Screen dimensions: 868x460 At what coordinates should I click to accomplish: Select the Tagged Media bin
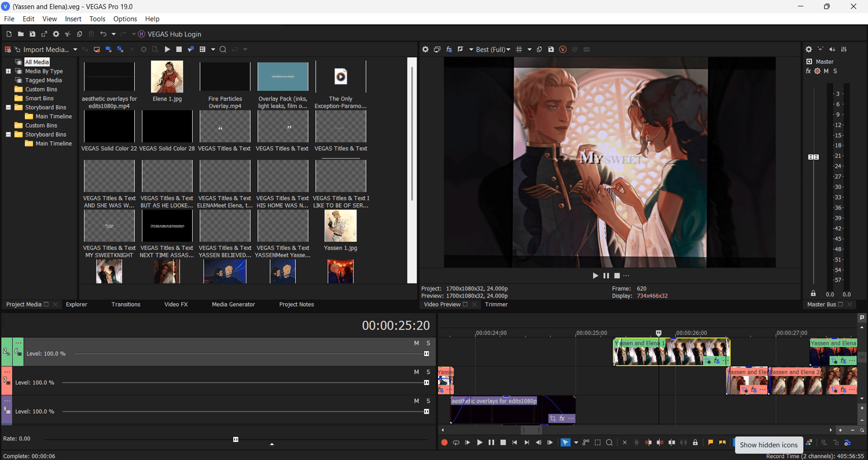tap(43, 80)
